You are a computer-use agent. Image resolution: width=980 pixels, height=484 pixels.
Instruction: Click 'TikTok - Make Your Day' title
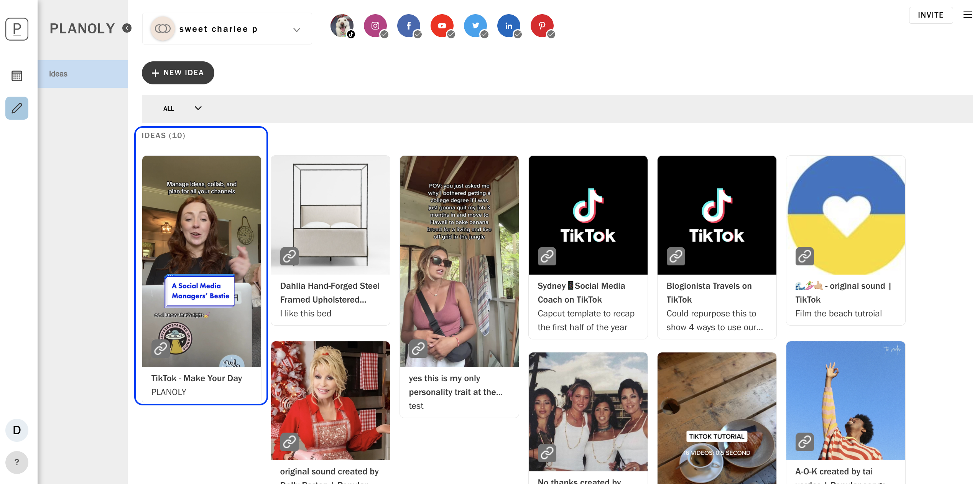pos(197,379)
